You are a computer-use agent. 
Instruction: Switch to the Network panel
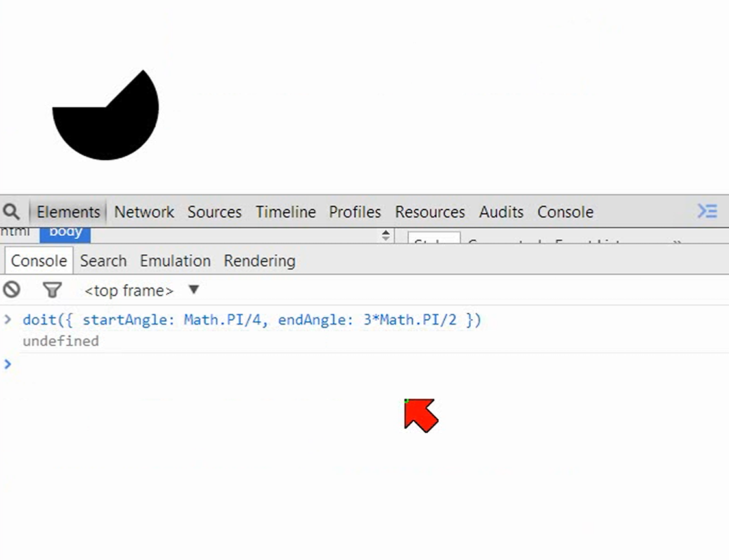click(x=144, y=212)
